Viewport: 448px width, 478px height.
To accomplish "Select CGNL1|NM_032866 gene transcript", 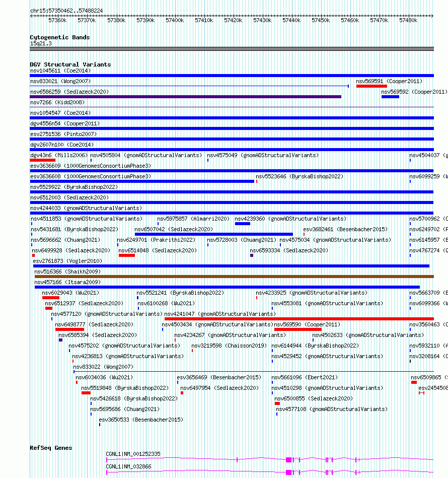I will [x=270, y=472].
